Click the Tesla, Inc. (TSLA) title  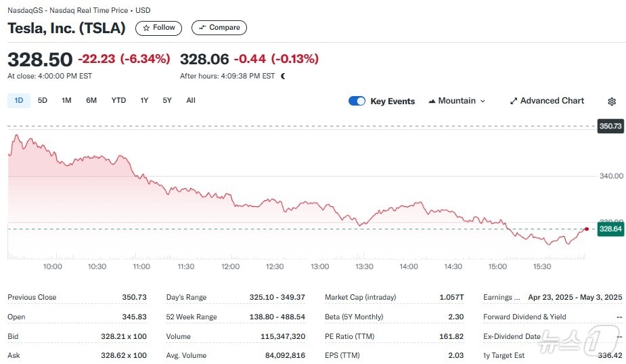66,28
